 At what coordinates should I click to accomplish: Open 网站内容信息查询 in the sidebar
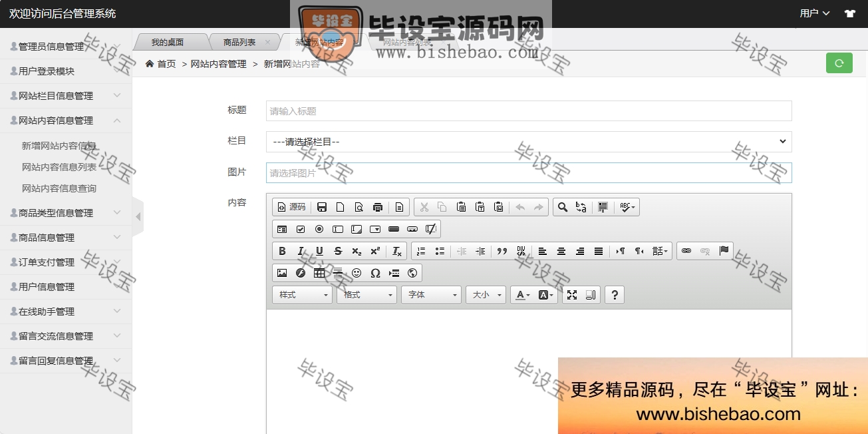59,188
